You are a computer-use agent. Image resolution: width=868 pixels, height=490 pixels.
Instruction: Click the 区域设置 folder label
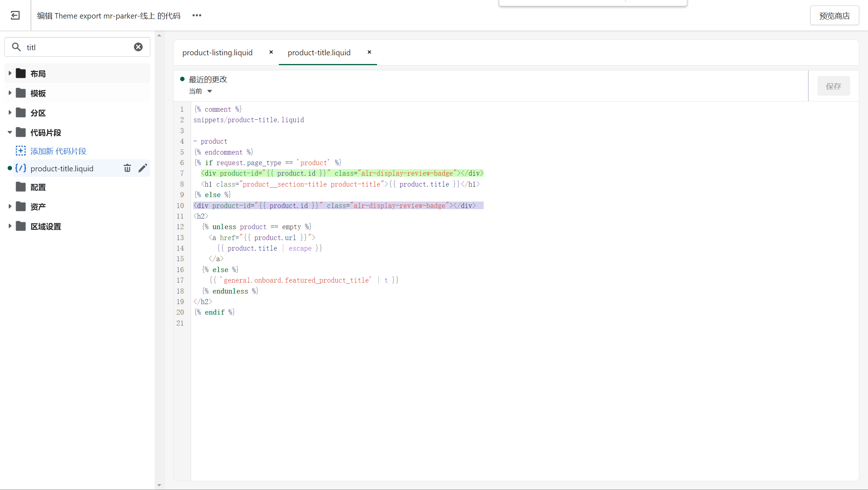click(46, 227)
